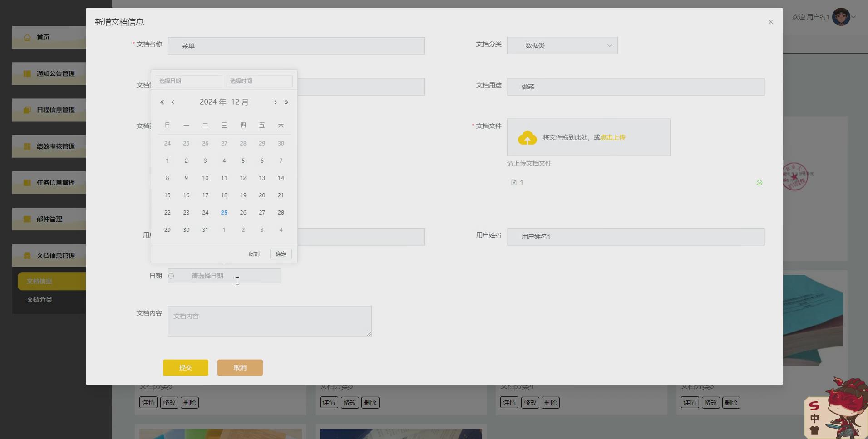The height and width of the screenshot is (439, 868).
Task: Go to next month in the calendar
Action: coord(275,102)
